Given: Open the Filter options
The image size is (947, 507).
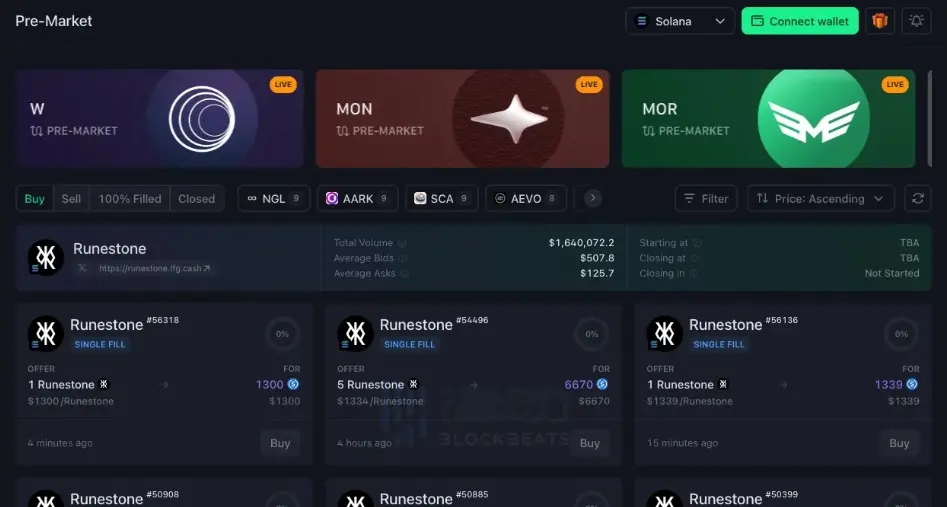Looking at the screenshot, I should coord(706,199).
